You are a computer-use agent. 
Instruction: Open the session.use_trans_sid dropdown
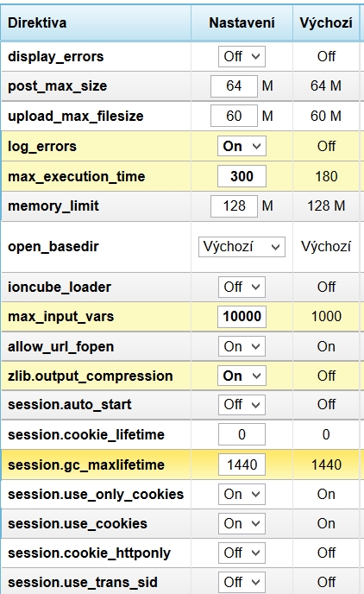coord(242,582)
